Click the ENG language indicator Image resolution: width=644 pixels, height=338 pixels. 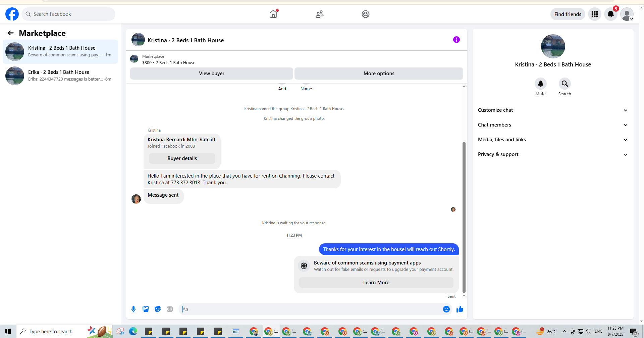[598, 331]
